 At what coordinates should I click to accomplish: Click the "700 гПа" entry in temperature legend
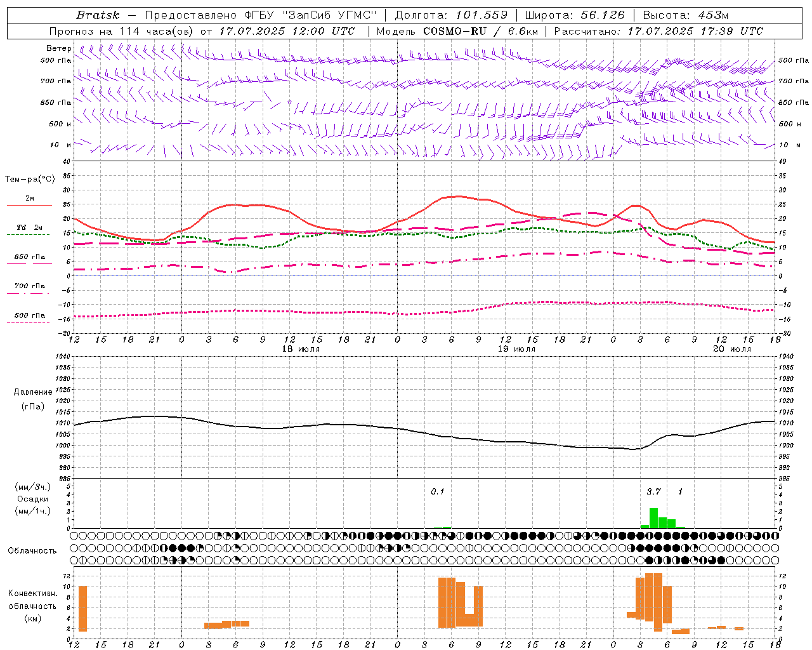click(30, 286)
